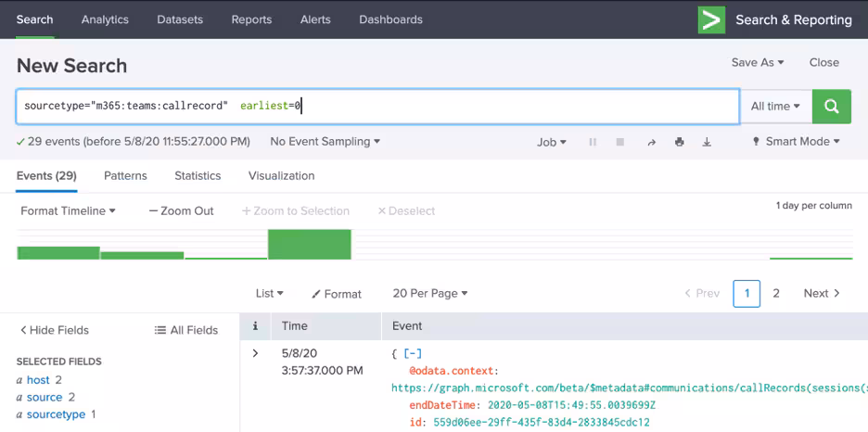Go to results page 2
This screenshot has width=868, height=432.
click(776, 293)
